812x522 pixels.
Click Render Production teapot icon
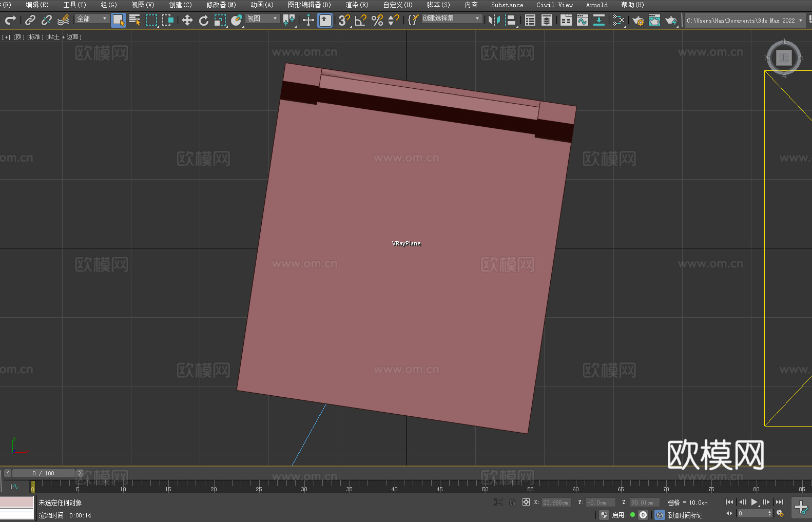pos(671,20)
